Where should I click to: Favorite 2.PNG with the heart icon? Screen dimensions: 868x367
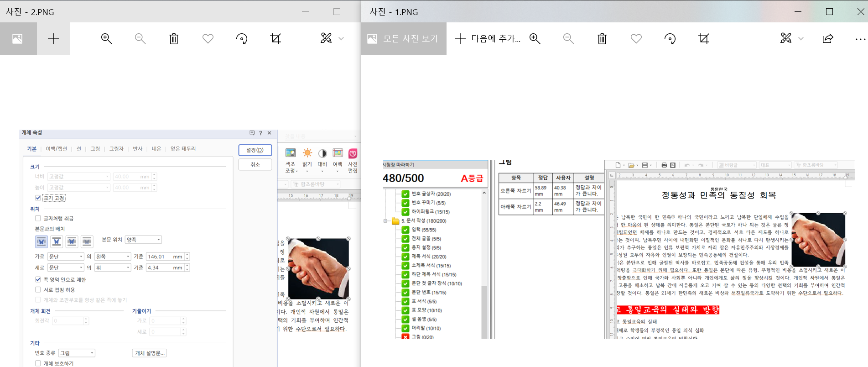(208, 39)
